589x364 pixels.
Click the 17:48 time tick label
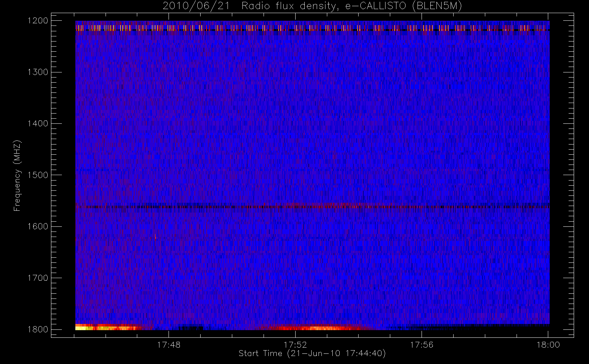tap(169, 345)
